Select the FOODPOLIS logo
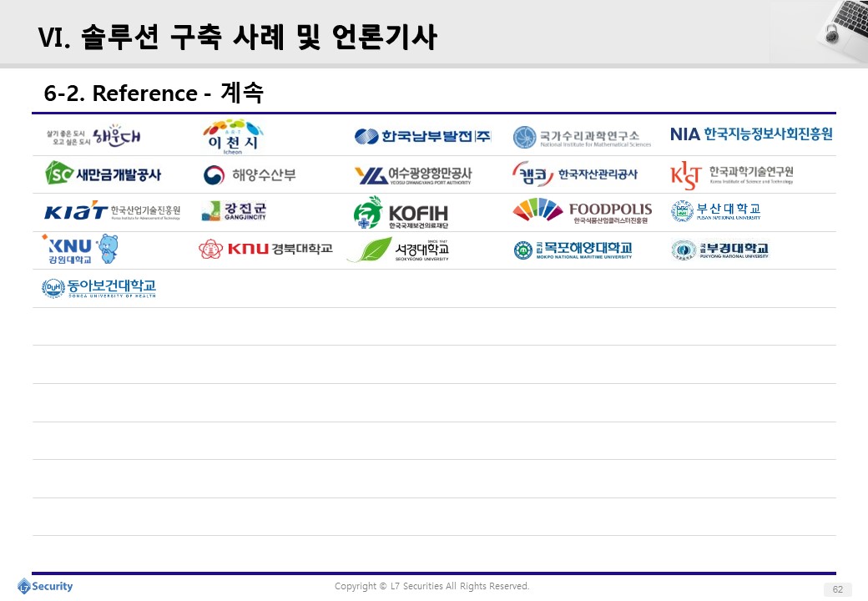 click(583, 211)
